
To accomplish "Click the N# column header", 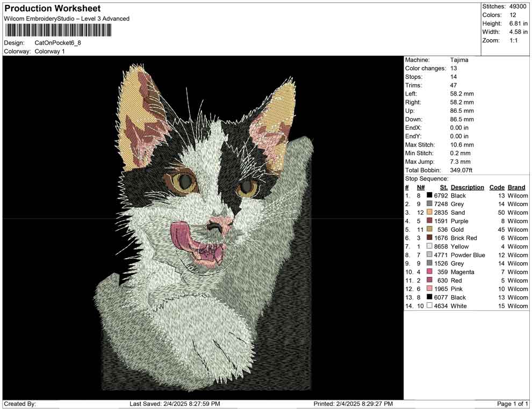I will (421, 187).
